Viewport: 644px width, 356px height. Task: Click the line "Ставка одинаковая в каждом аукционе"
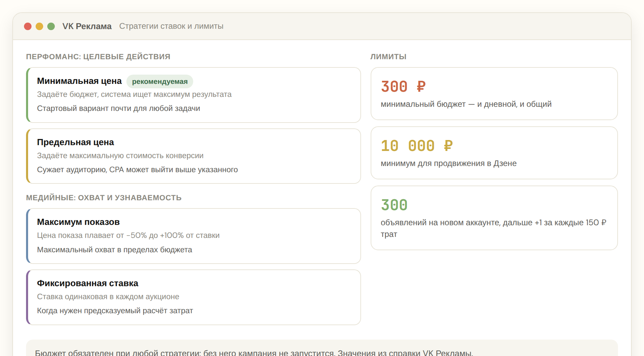tap(108, 296)
